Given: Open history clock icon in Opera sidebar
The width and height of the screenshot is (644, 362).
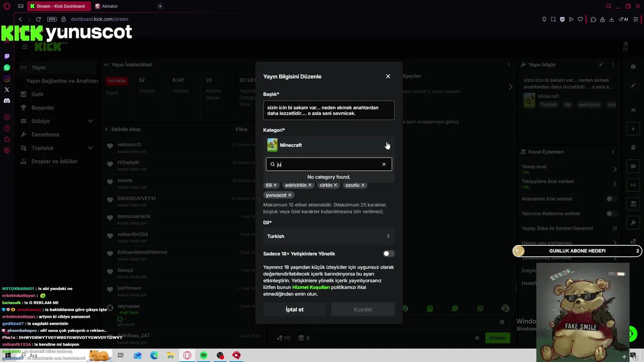Looking at the screenshot, I should point(7,128).
